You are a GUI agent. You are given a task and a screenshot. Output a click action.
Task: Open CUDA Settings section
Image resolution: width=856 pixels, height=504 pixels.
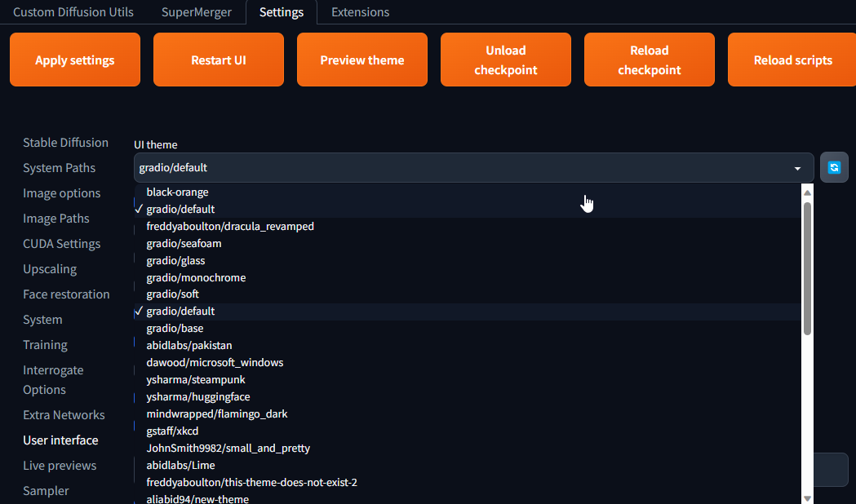pos(62,244)
